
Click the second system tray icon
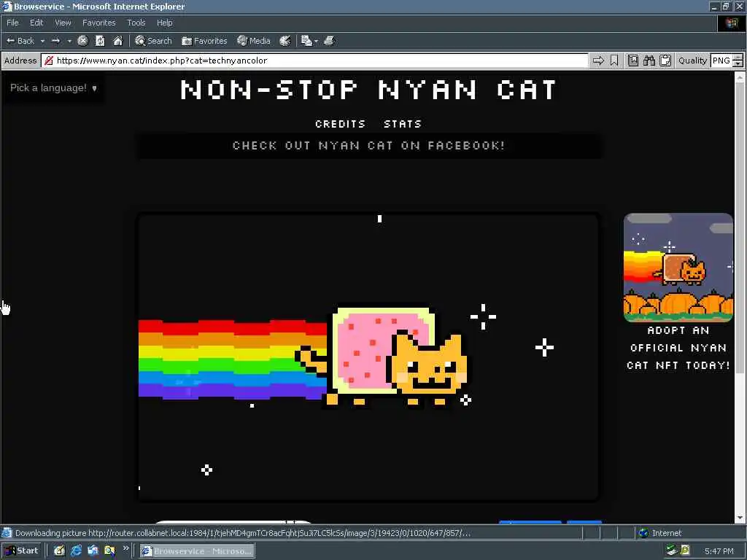[x=685, y=551]
